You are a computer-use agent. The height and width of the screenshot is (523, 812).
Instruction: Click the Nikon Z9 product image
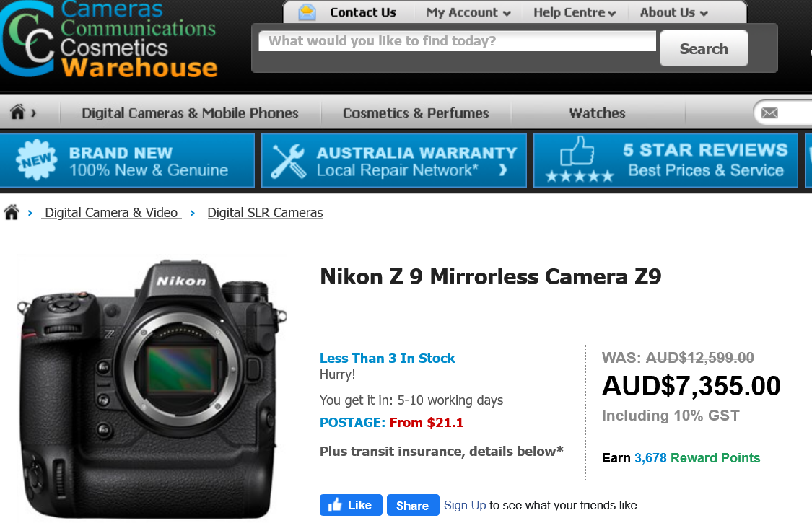152,389
